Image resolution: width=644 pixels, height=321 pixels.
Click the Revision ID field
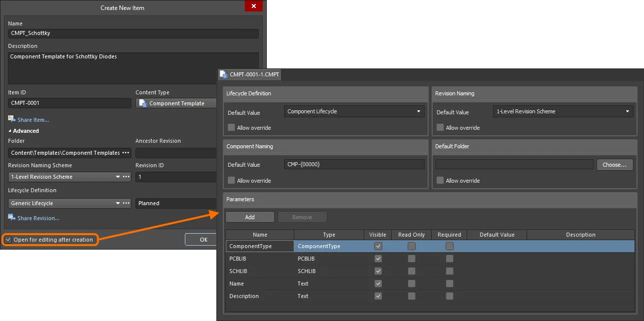pyautogui.click(x=177, y=177)
